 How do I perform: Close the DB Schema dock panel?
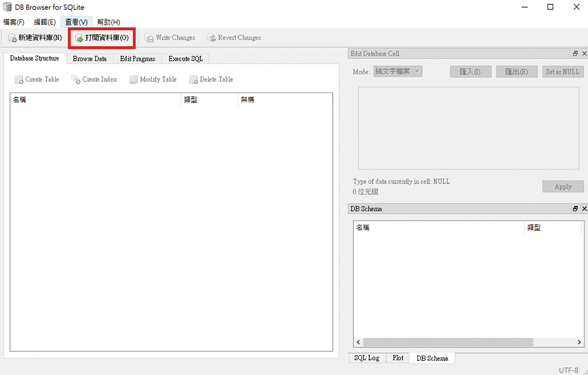click(584, 209)
